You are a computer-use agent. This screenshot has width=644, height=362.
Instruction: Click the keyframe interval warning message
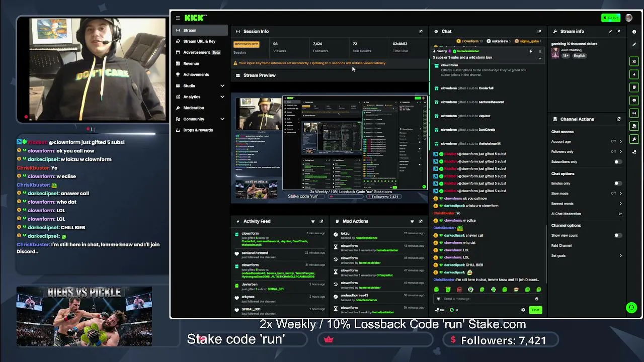click(x=309, y=63)
